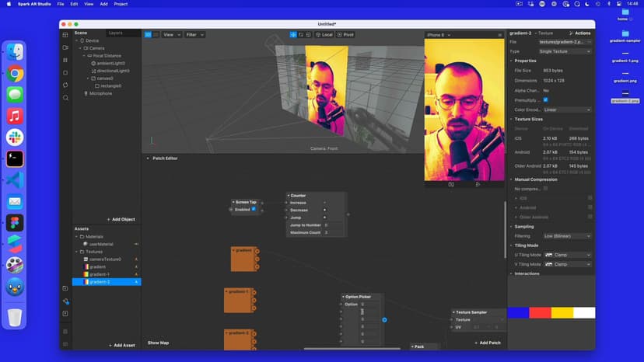Collapse the Materials folder in Assets
This screenshot has width=644, height=362.
tap(76, 236)
